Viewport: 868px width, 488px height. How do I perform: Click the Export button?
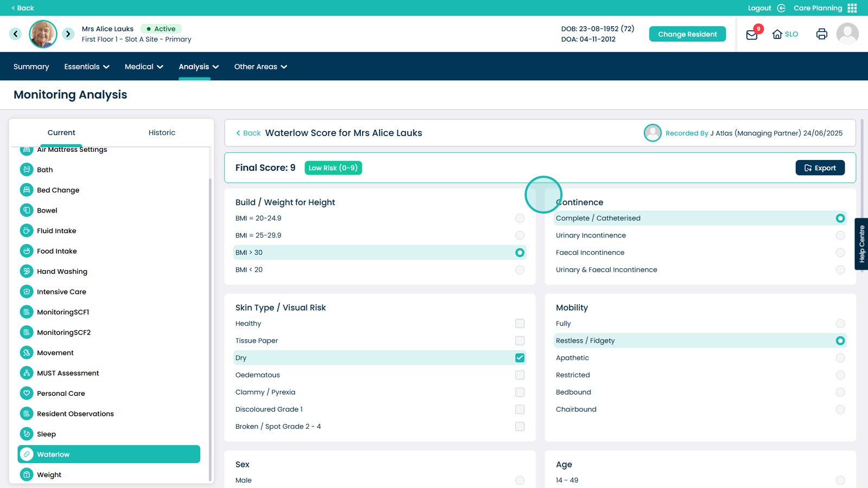pyautogui.click(x=820, y=168)
